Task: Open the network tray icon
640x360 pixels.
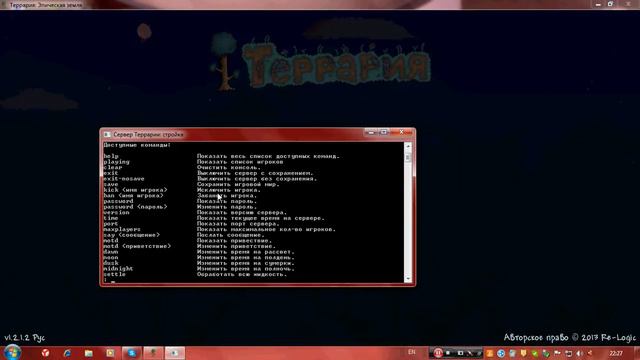Action: pyautogui.click(x=568, y=353)
